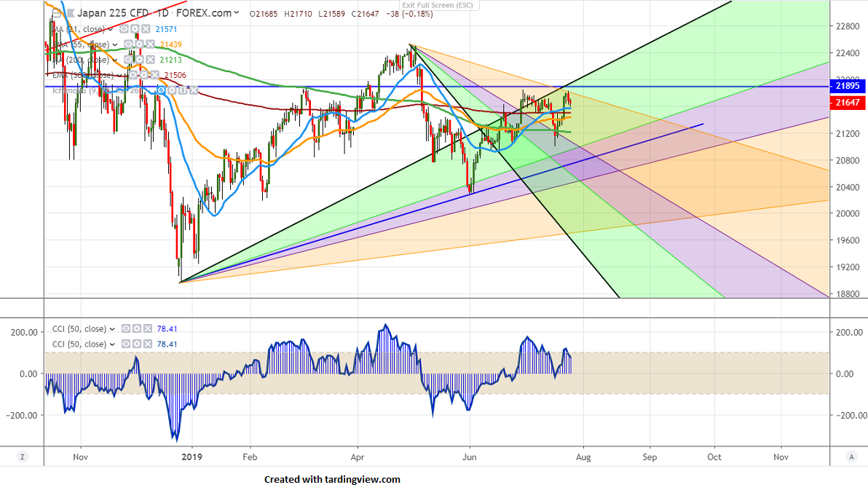The width and height of the screenshot is (868, 490).
Task: Expand upper CCI (50, close) dropdown
Action: tap(112, 329)
